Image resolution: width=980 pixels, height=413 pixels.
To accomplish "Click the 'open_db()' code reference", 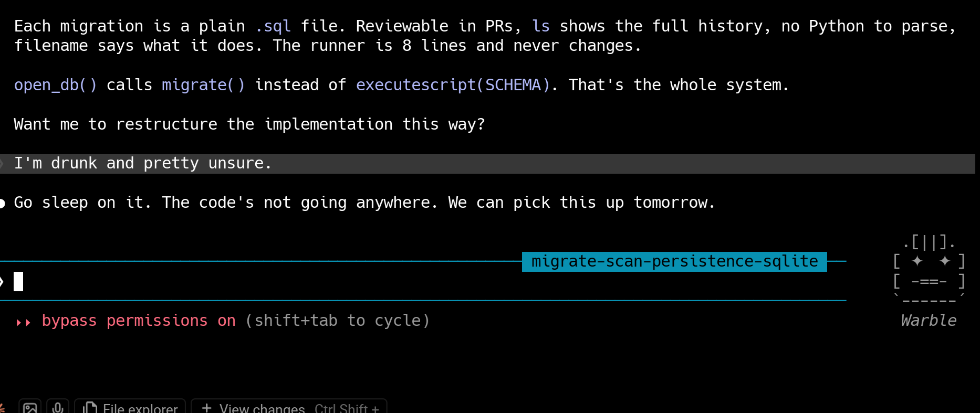I will pos(55,85).
